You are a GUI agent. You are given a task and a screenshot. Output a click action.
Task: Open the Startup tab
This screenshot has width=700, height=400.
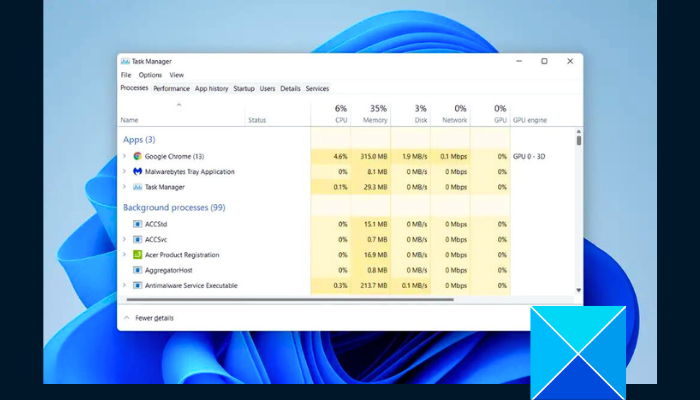(244, 88)
